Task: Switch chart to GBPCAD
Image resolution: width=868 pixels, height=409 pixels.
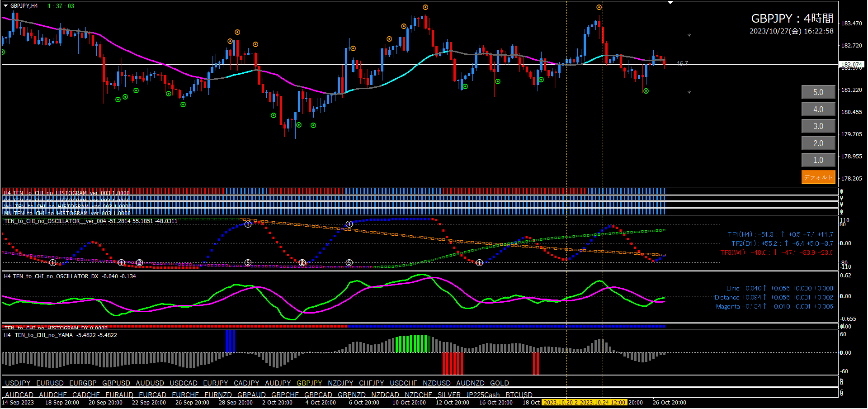Action: [318, 395]
